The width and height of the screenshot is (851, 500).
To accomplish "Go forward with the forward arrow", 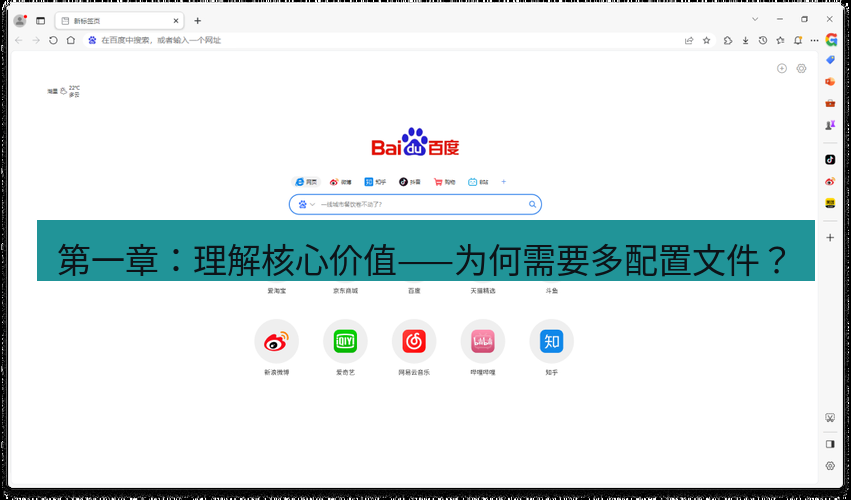I will point(36,40).
